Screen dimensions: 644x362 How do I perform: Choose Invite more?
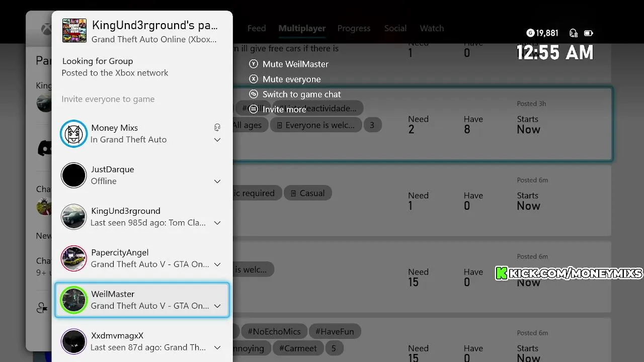284,110
